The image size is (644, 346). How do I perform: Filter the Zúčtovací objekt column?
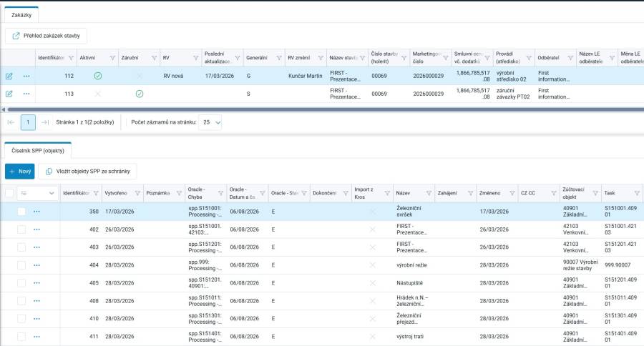point(595,193)
